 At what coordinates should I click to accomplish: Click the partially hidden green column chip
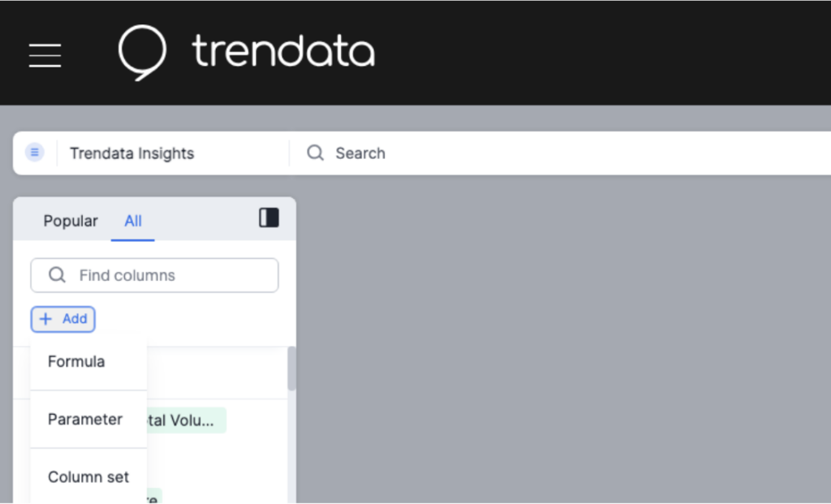click(x=154, y=496)
